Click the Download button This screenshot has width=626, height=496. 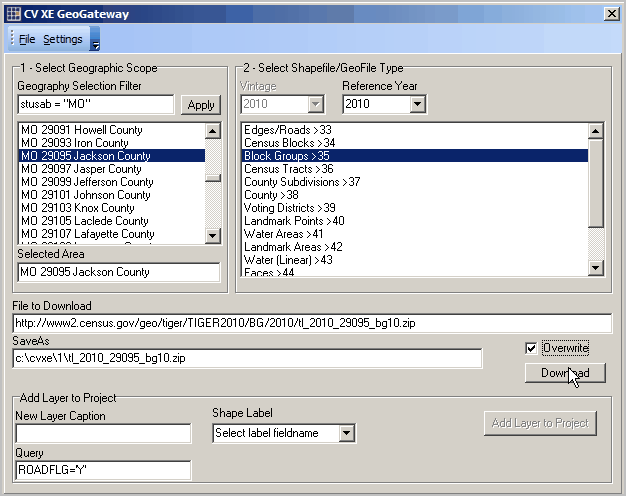click(x=565, y=373)
